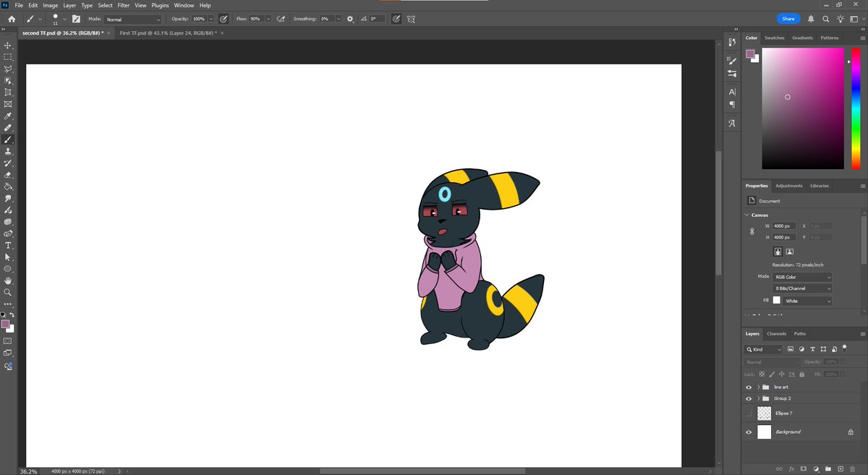
Task: Click the delete layer trash icon
Action: click(x=853, y=468)
